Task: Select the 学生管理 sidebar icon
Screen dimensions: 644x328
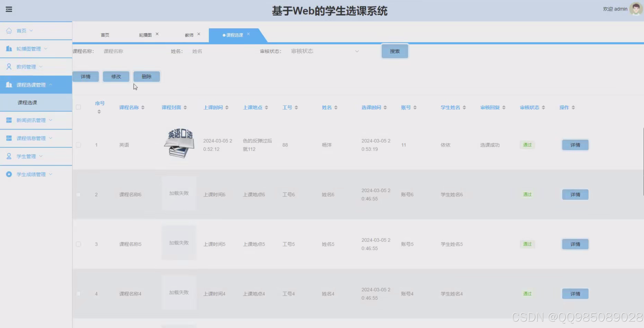Action: click(9, 156)
